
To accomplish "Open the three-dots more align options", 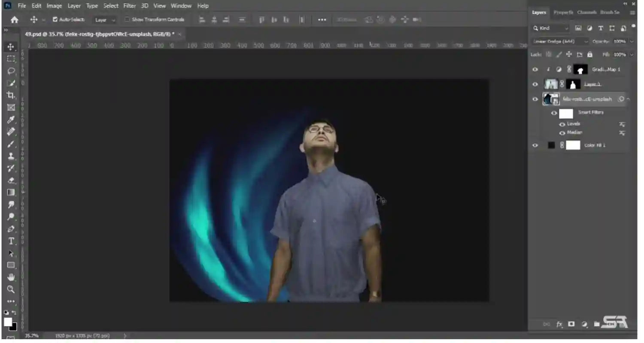I will 322,20.
